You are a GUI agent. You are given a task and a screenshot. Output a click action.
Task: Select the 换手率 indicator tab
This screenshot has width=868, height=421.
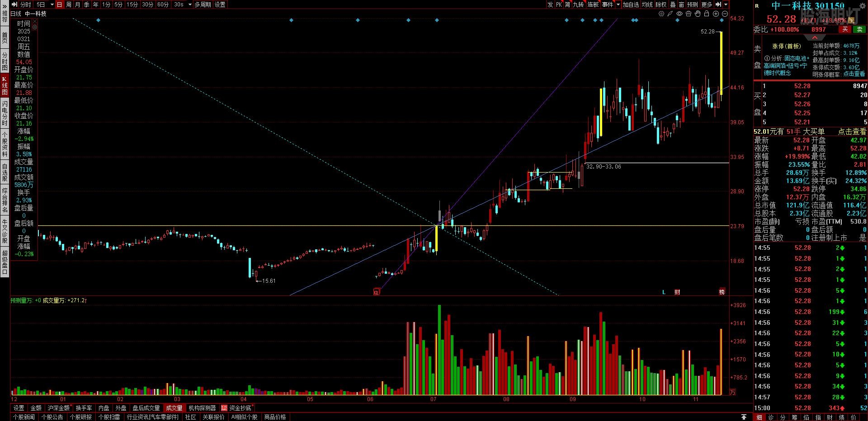84,408
